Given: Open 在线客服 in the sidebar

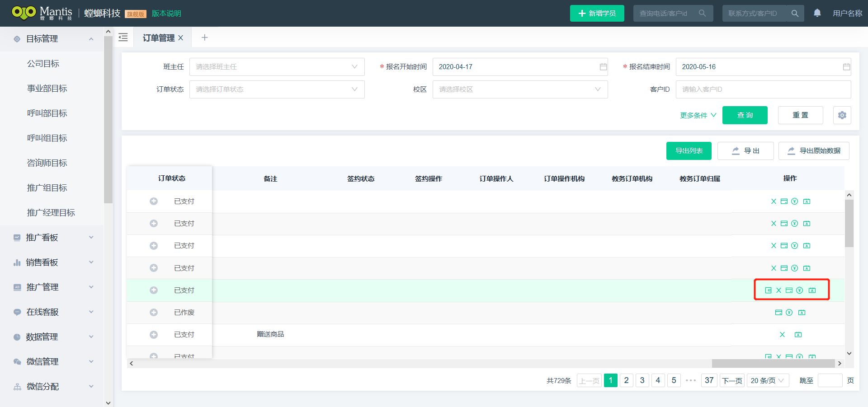Looking at the screenshot, I should (52, 312).
